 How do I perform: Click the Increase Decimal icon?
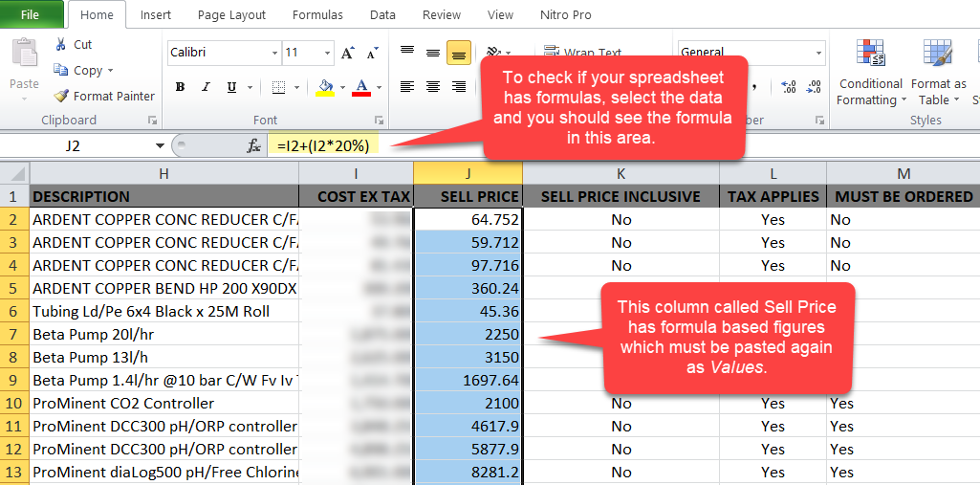pos(789,87)
